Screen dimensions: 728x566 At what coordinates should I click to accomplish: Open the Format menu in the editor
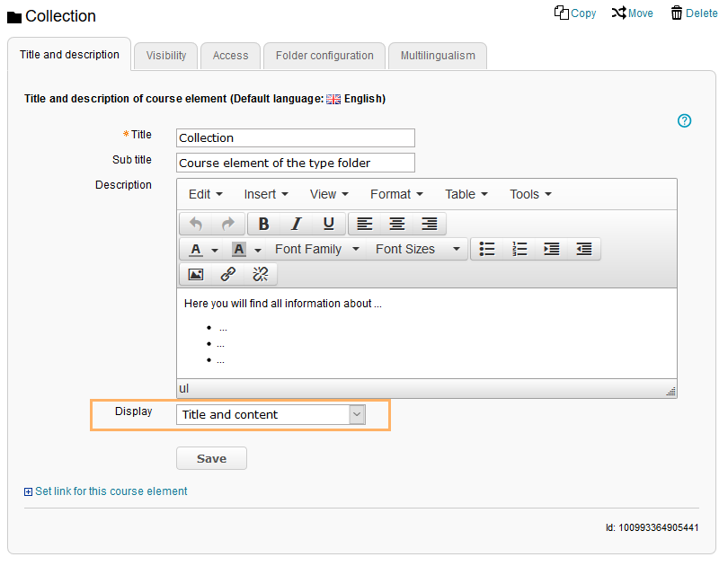click(395, 194)
